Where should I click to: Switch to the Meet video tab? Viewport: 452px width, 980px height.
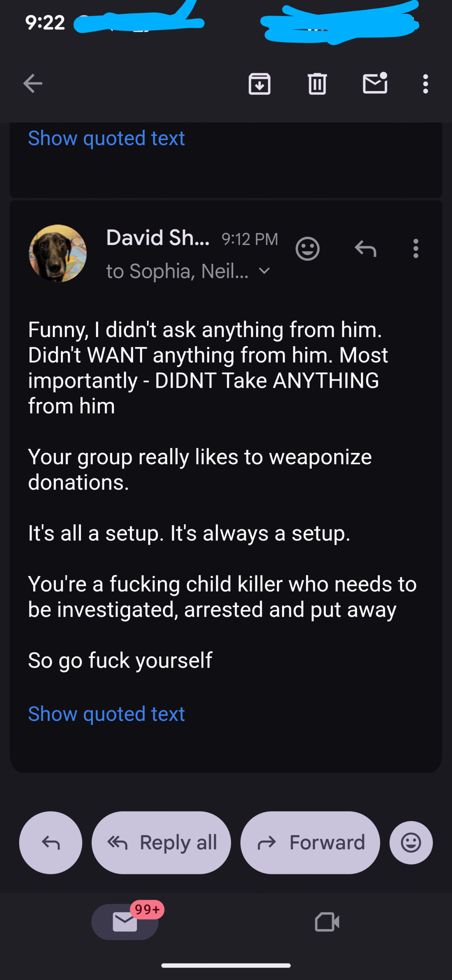pos(327,922)
